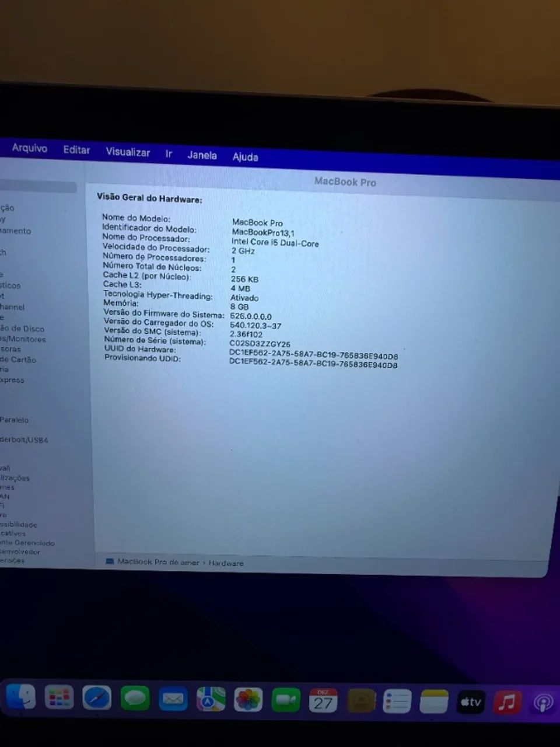Viewport: 560px width, 747px height.
Task: Open the Calendar icon showing 27
Action: click(x=323, y=700)
